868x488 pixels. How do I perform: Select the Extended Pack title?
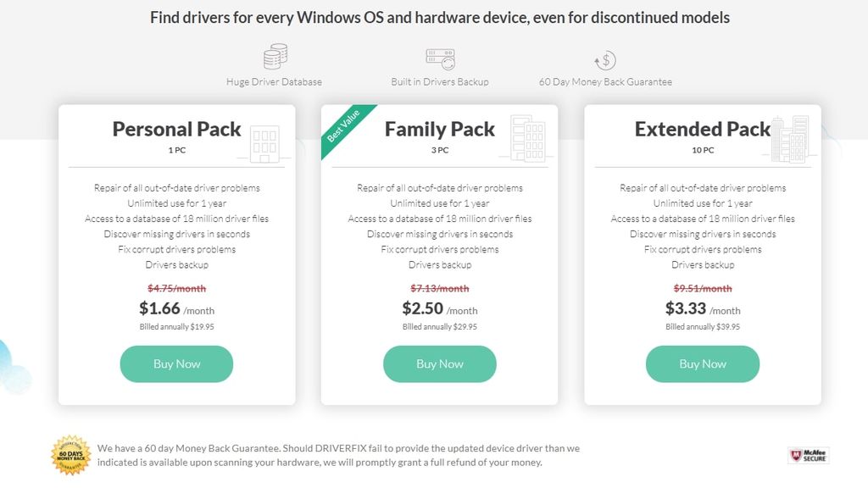[x=702, y=129]
